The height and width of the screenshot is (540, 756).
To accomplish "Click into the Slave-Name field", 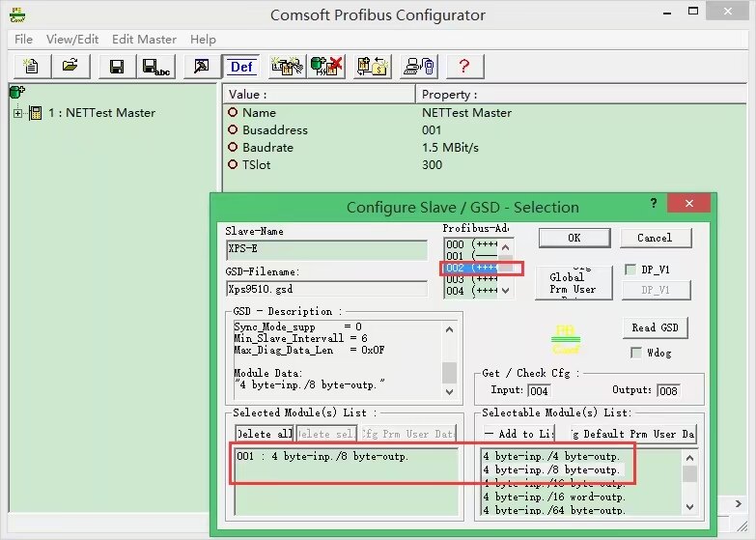I will (326, 249).
